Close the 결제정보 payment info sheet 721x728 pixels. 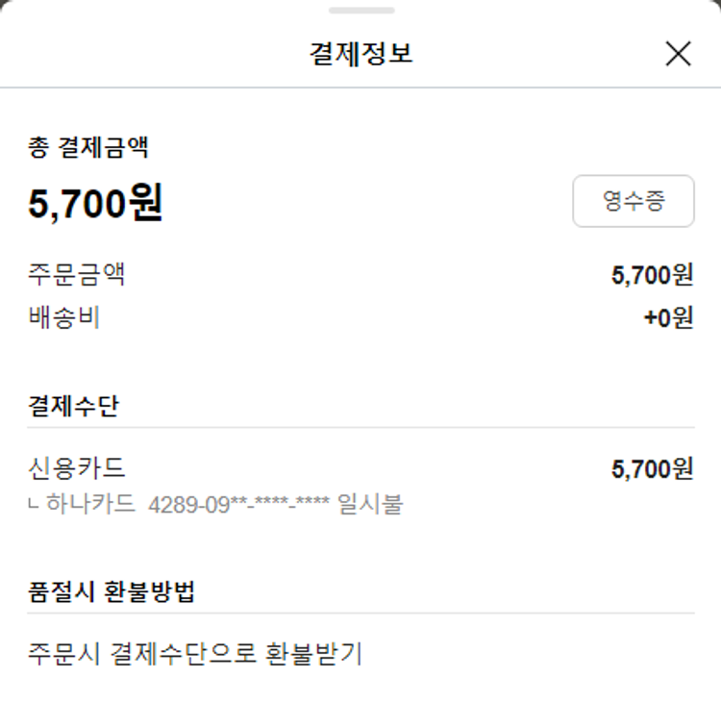pyautogui.click(x=678, y=54)
